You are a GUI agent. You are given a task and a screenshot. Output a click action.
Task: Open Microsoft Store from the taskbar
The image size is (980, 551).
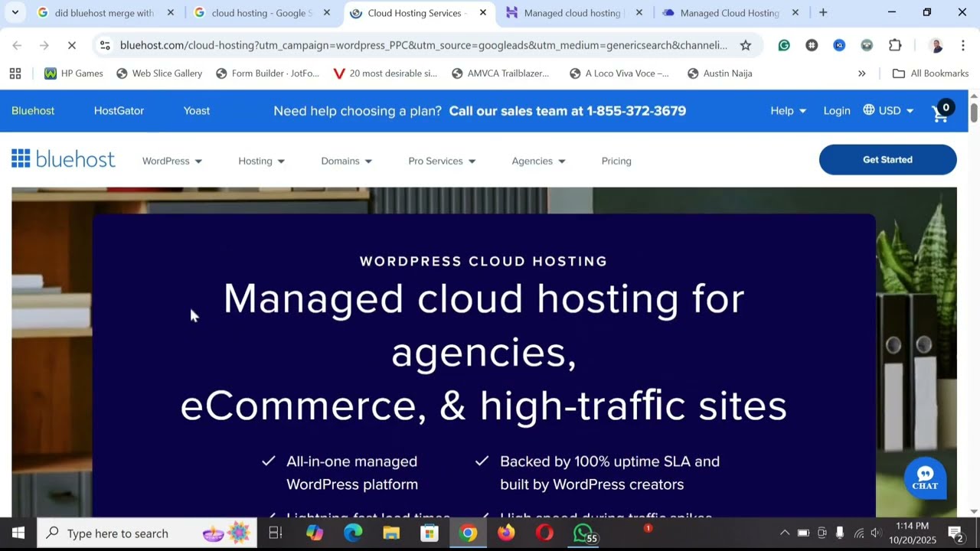pos(430,533)
